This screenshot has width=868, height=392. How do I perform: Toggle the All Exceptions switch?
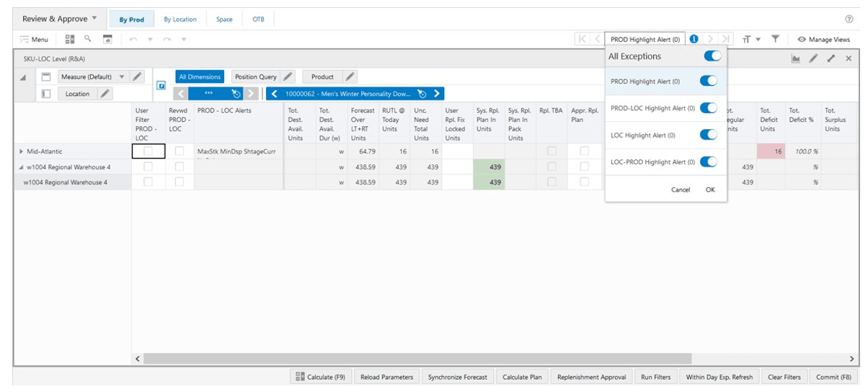712,55
